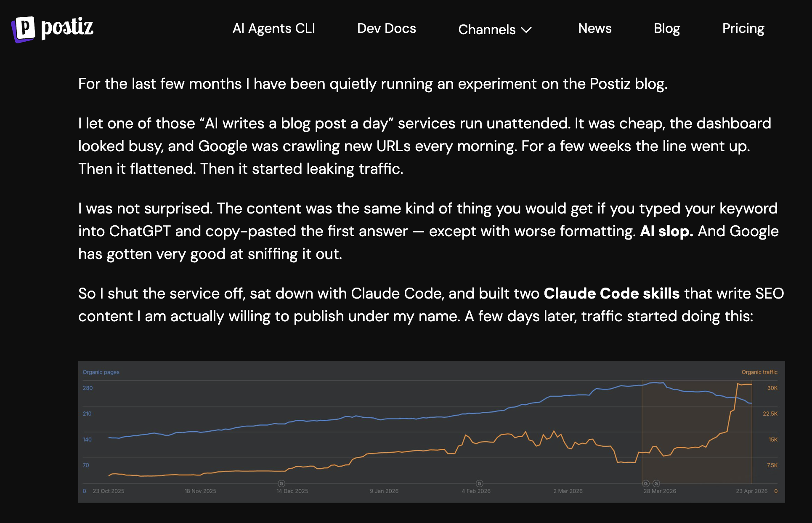This screenshot has height=523, width=812.
Task: Click the "210" organic pages axis value
Action: pos(87,414)
